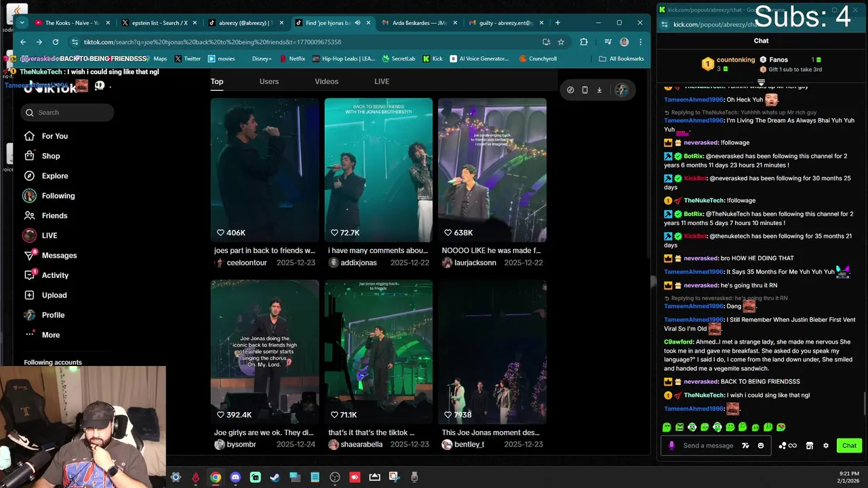Open Steam from the Windows taskbar
The image size is (868, 488).
[275, 478]
